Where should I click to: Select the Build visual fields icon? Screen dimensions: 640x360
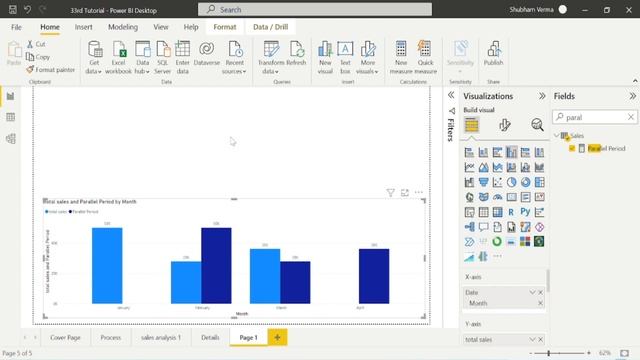click(471, 125)
